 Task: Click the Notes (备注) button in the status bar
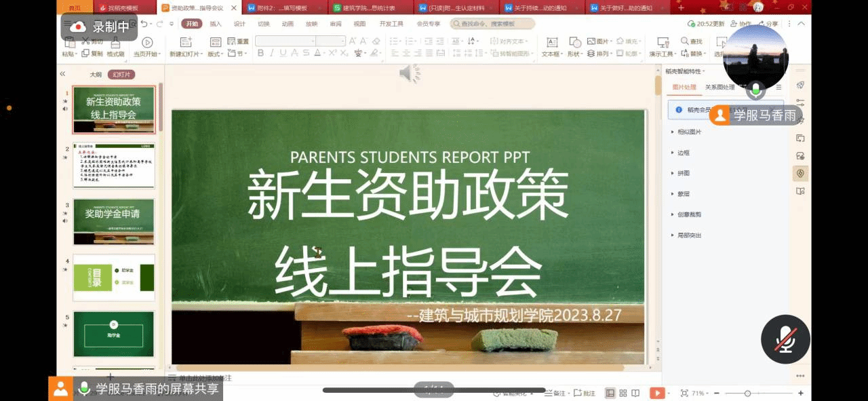[x=556, y=393]
